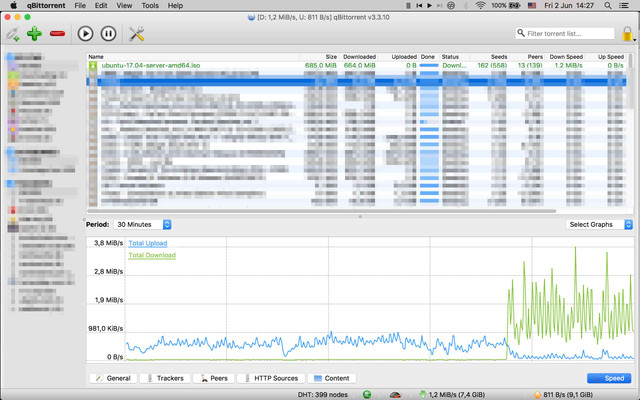Open the Edit menu
The width and height of the screenshot is (640, 400).
(x=101, y=5)
